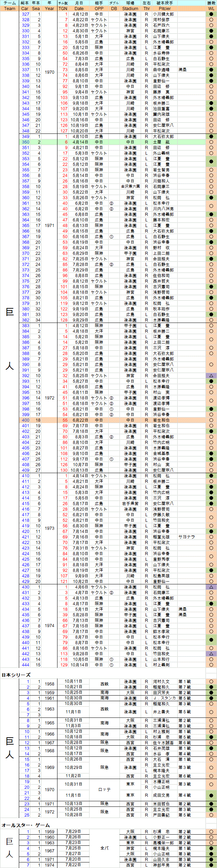Screen dimensions: 217x868
Task: Click the '1973' year cell
Action: (49, 528)
